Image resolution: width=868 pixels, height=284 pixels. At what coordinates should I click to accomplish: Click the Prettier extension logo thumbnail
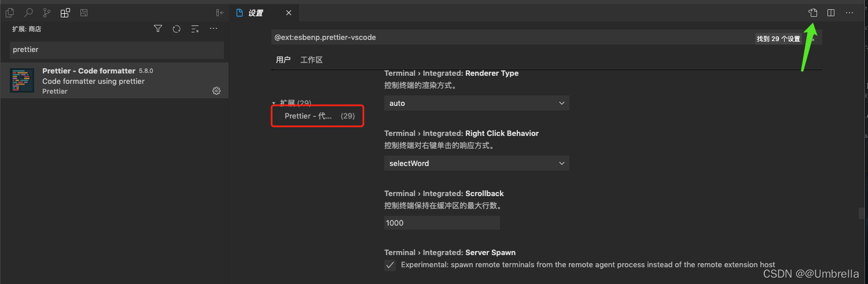(x=22, y=80)
